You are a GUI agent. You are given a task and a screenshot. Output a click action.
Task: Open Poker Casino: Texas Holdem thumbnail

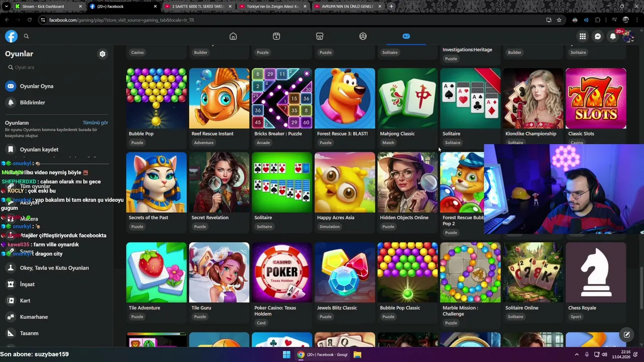pyautogui.click(x=282, y=273)
